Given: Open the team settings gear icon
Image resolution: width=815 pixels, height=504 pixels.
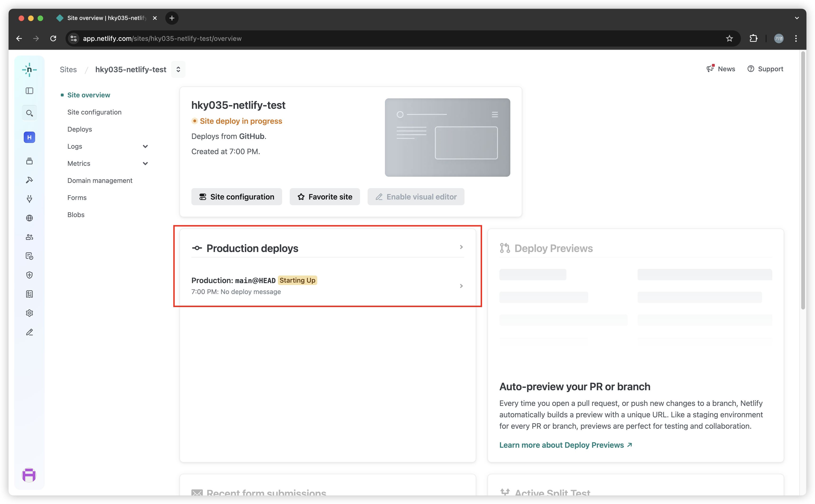Looking at the screenshot, I should pos(29,313).
